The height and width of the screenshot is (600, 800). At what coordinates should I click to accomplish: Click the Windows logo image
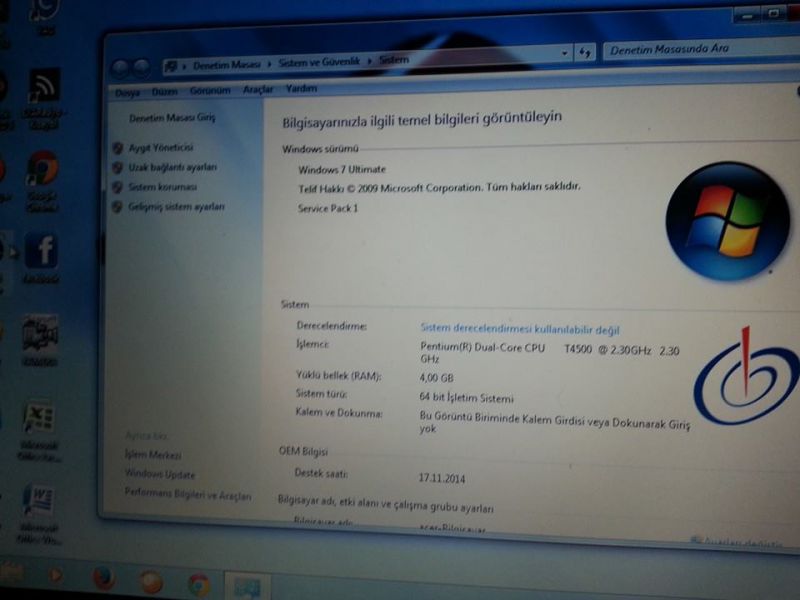point(728,221)
